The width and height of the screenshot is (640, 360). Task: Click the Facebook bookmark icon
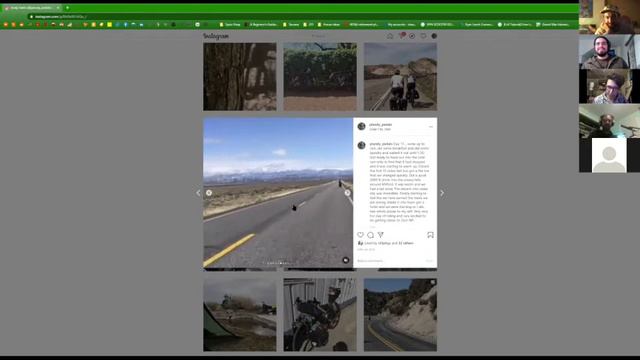pyautogui.click(x=125, y=24)
